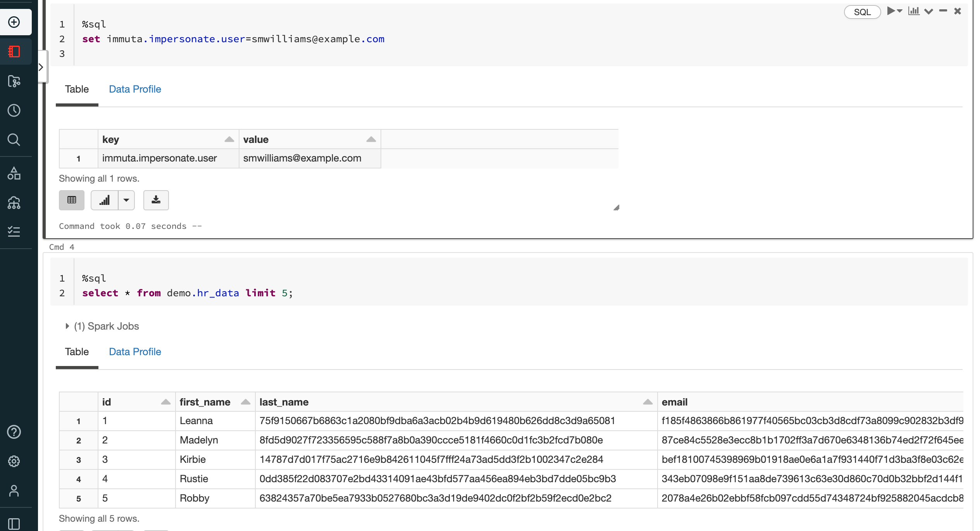Switch to Data Profile tab in first result
Image resolution: width=980 pixels, height=531 pixels.
point(135,89)
